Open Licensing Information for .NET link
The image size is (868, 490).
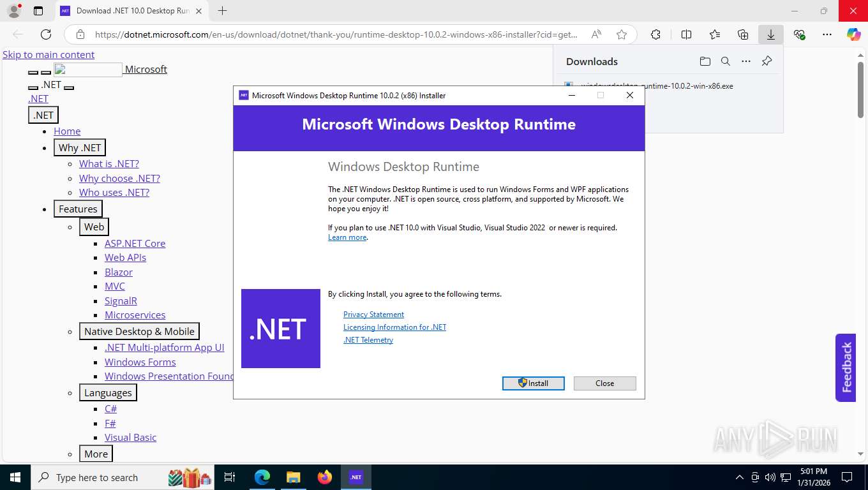[x=394, y=327]
